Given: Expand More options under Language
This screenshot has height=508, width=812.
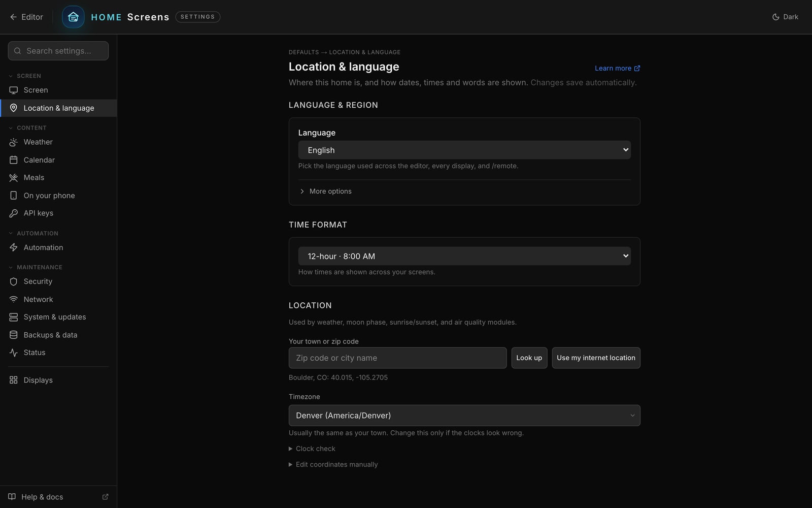Looking at the screenshot, I should (x=326, y=191).
